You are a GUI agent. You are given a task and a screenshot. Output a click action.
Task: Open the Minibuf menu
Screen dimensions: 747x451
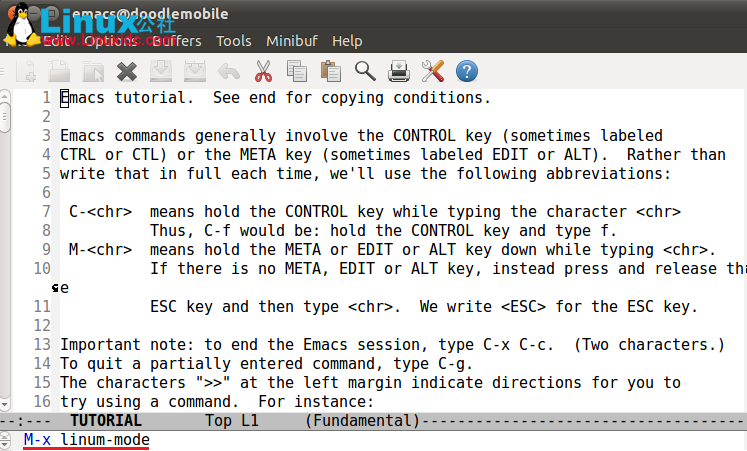292,41
